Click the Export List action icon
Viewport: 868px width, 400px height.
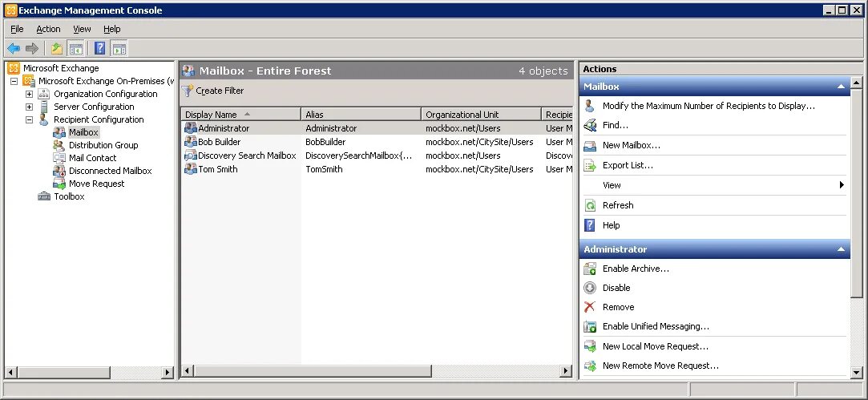(x=590, y=165)
